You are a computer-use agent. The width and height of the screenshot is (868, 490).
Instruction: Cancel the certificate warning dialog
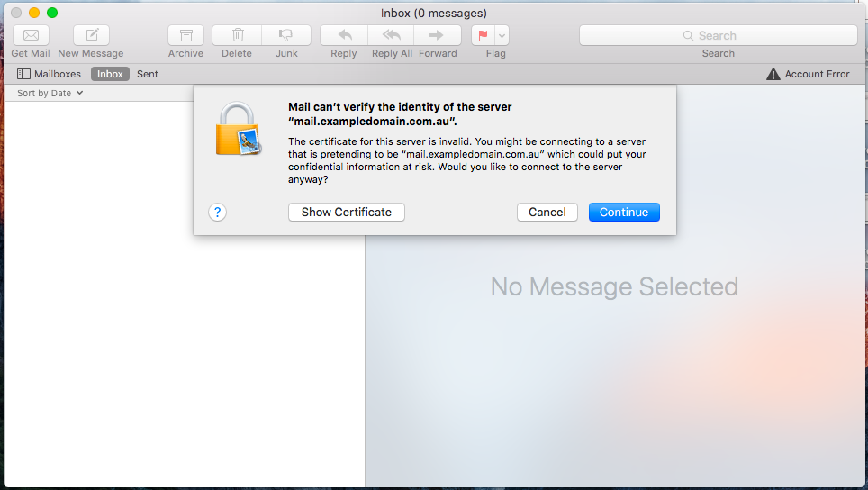tap(547, 212)
